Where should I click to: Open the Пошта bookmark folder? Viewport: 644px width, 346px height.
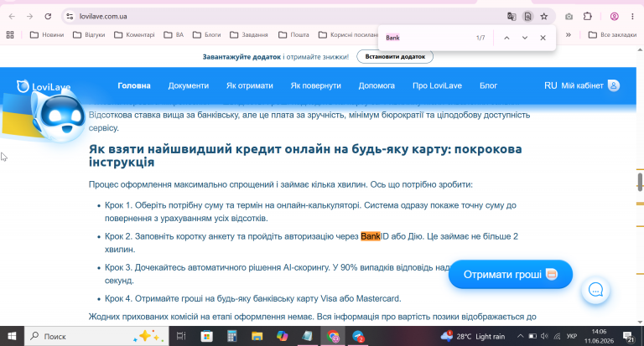(293, 35)
